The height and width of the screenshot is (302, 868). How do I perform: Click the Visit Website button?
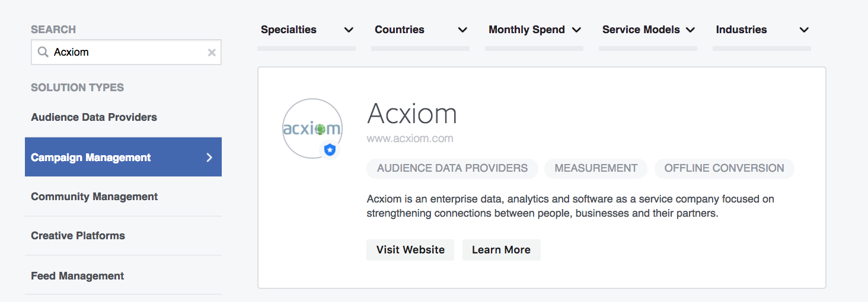(410, 250)
